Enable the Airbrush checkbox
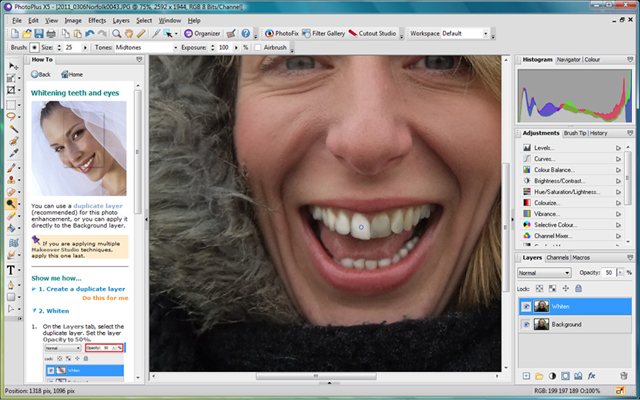This screenshot has width=640, height=400. pyautogui.click(x=258, y=47)
